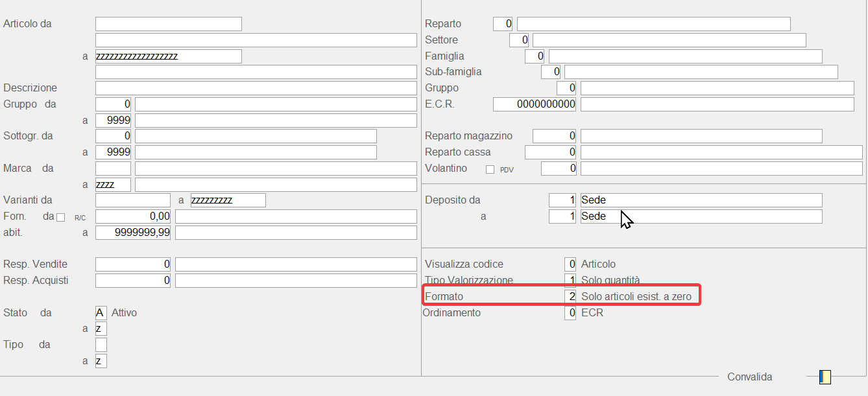
Task: Click the Reparto magazzino description field
Action: [x=701, y=136]
